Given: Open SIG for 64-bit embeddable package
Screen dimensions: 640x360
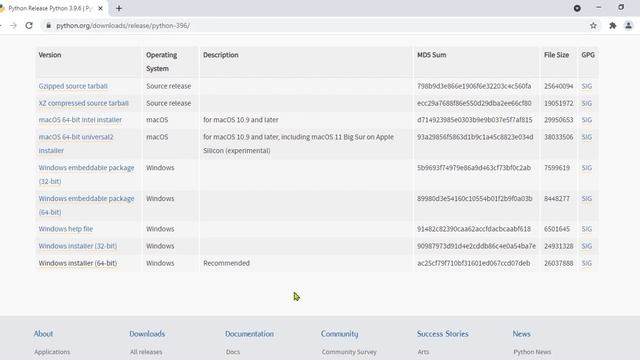Looking at the screenshot, I should (587, 199).
